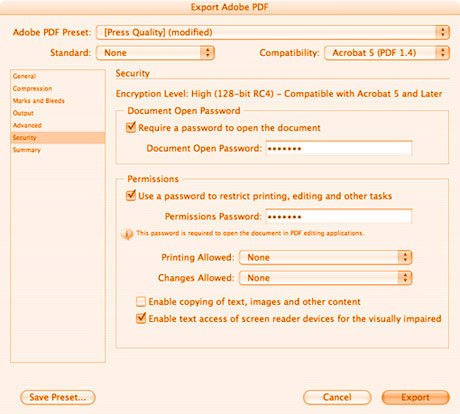The width and height of the screenshot is (460, 414).
Task: Open Marks and Bleeds section
Action: (58, 101)
